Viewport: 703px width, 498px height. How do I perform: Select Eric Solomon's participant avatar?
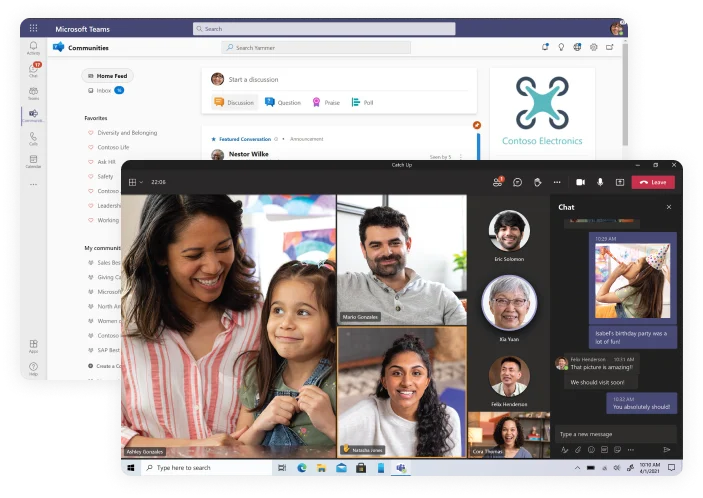(x=509, y=230)
